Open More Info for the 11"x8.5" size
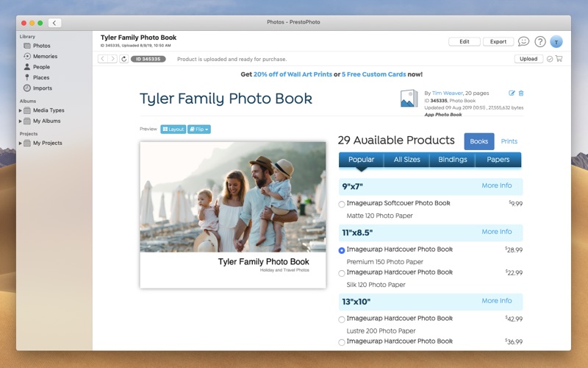Viewport: 588px width, 368px height. [497, 232]
